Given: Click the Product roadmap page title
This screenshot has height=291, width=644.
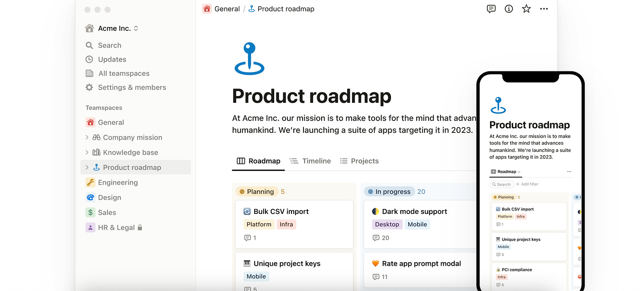Looking at the screenshot, I should 312,96.
